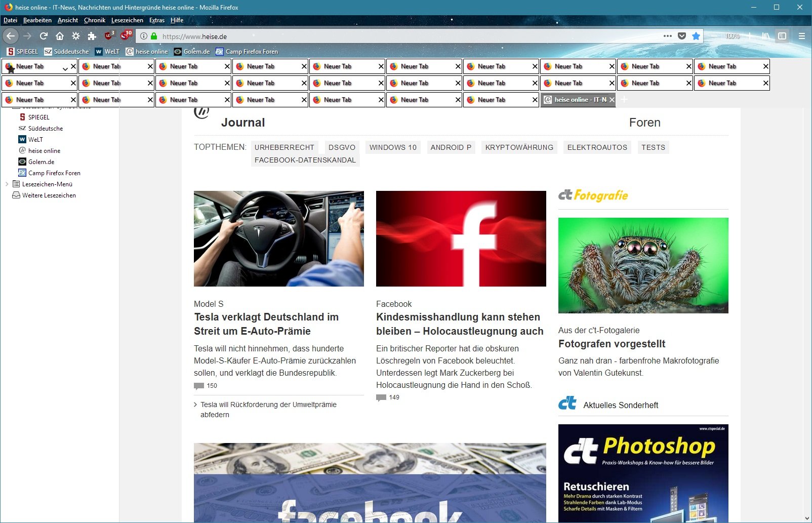Expand the Tesla Rückforderung related link chevron
This screenshot has height=523, width=812.
(195, 405)
